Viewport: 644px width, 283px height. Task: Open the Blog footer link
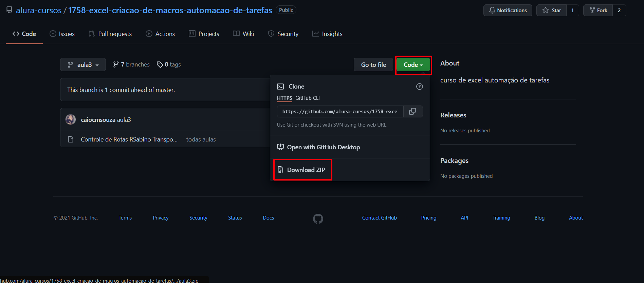[539, 218]
